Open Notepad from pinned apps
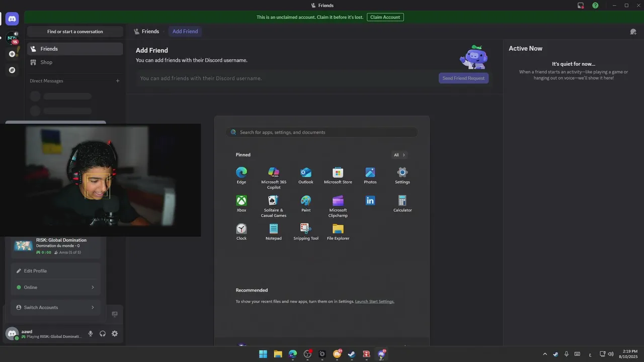 tap(274, 232)
